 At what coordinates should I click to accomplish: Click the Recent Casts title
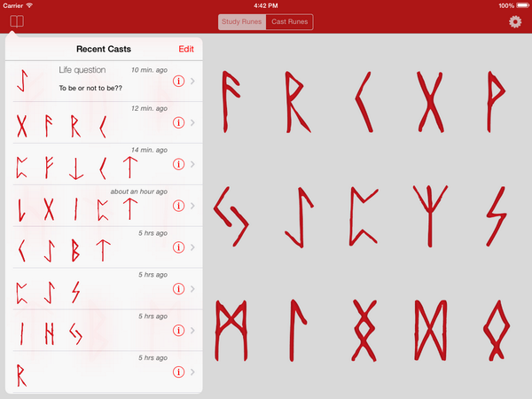(x=104, y=49)
